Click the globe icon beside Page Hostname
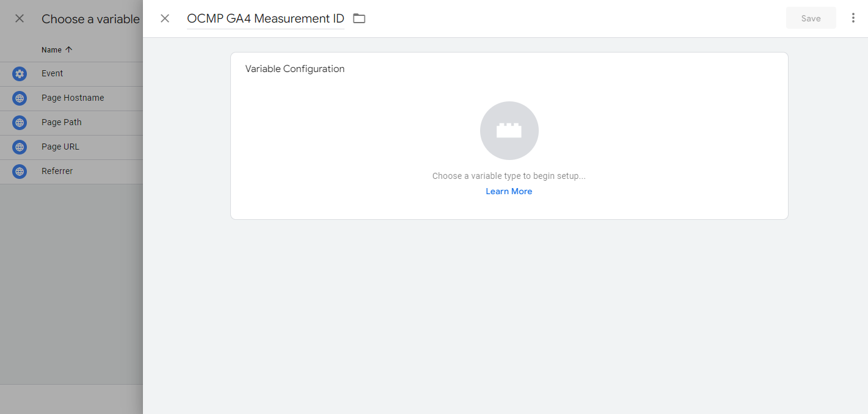Image resolution: width=868 pixels, height=414 pixels. [x=20, y=98]
